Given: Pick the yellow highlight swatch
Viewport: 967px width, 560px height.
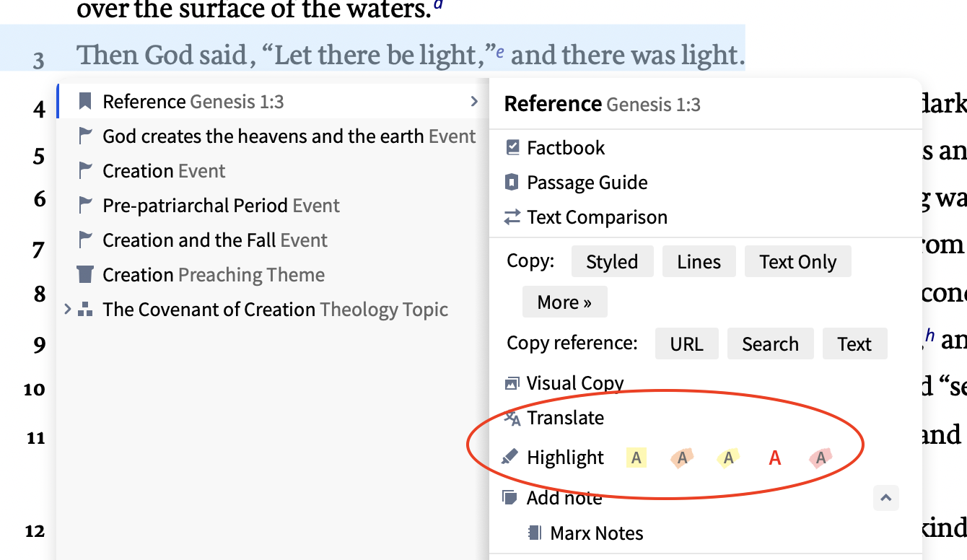Looking at the screenshot, I should tap(635, 457).
